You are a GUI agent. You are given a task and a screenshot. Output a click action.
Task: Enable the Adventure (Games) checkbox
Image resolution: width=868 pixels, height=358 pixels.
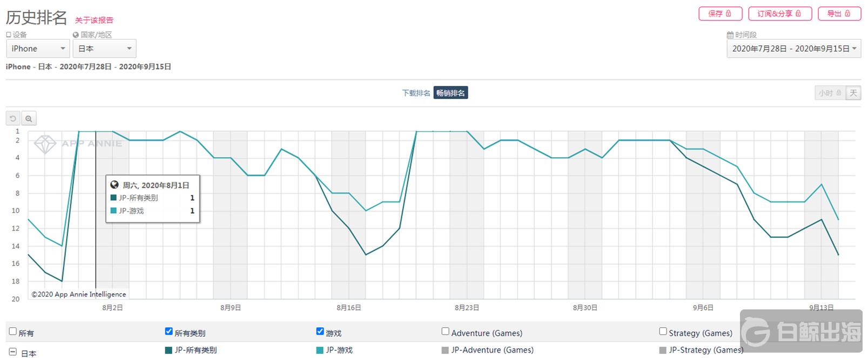446,332
